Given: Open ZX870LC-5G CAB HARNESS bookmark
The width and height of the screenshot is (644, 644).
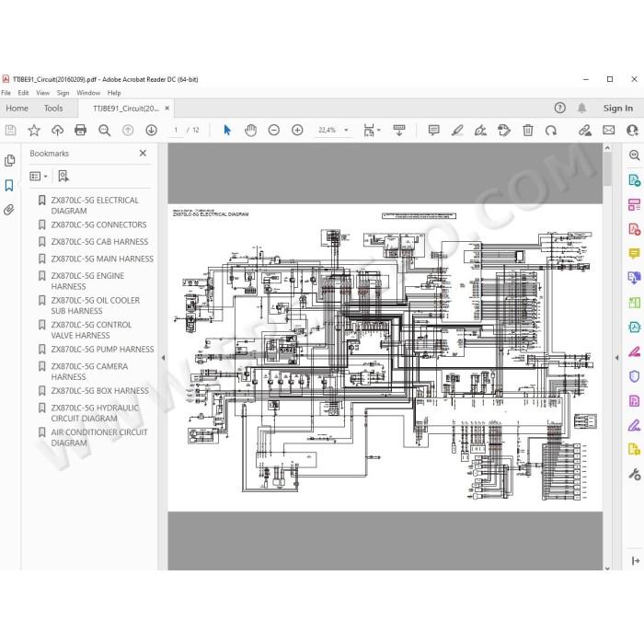Looking at the screenshot, I should coord(99,241).
